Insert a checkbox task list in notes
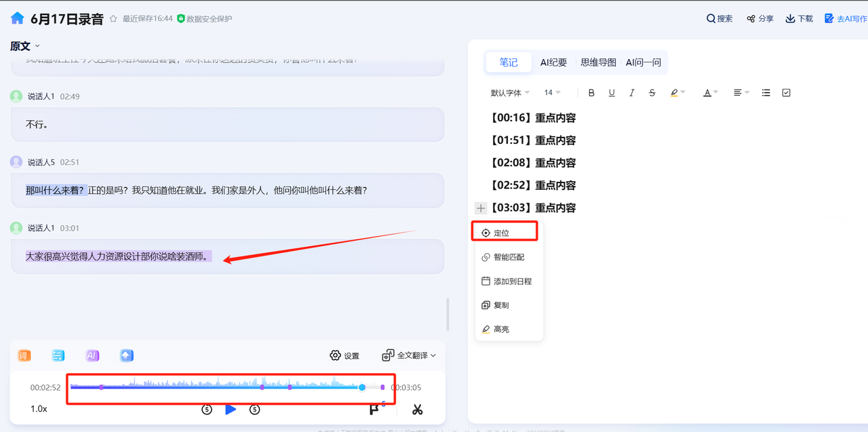868x432 pixels. pyautogui.click(x=786, y=93)
